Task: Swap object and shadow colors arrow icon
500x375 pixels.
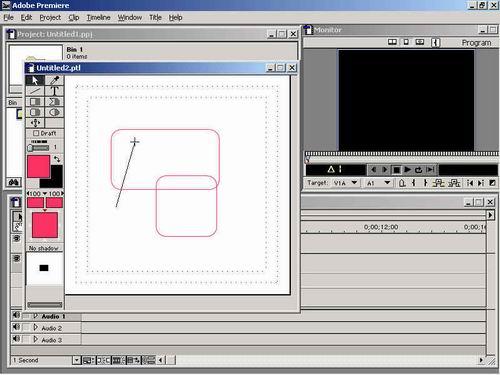Action: 57,159
